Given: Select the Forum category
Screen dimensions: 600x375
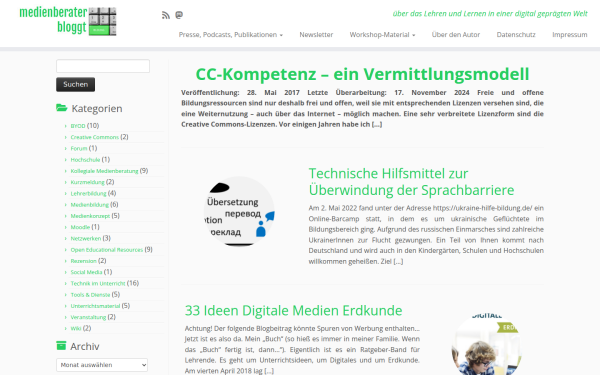Looking at the screenshot, I should (x=79, y=148).
